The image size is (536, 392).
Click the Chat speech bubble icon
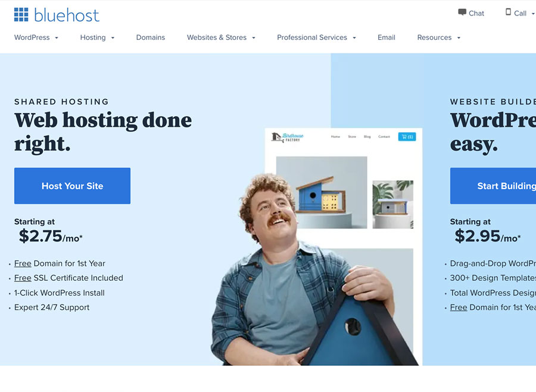click(x=462, y=12)
